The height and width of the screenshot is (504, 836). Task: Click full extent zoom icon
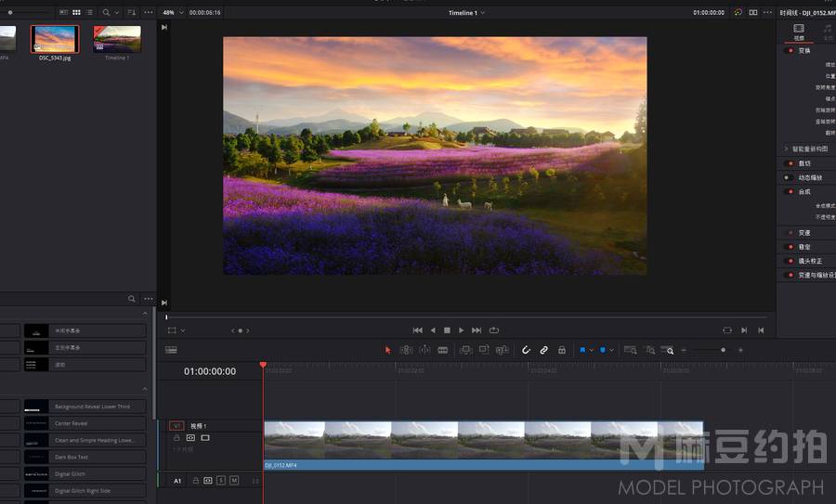coord(630,350)
